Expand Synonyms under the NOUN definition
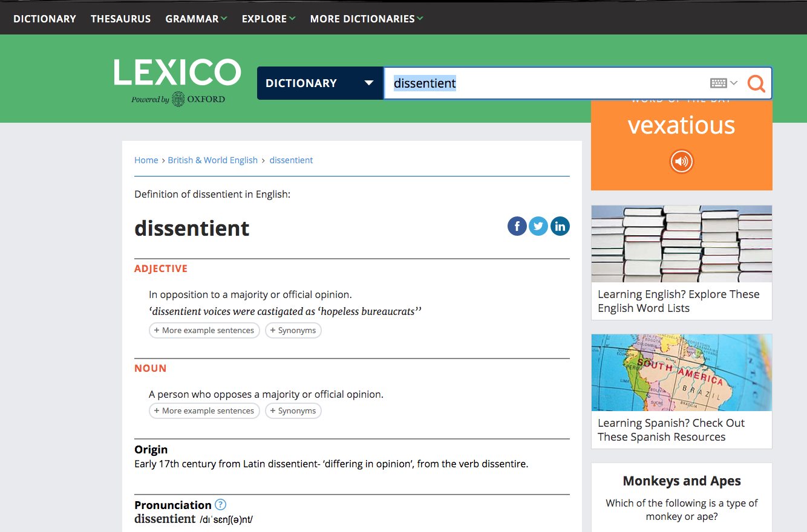The image size is (807, 532). pos(293,411)
